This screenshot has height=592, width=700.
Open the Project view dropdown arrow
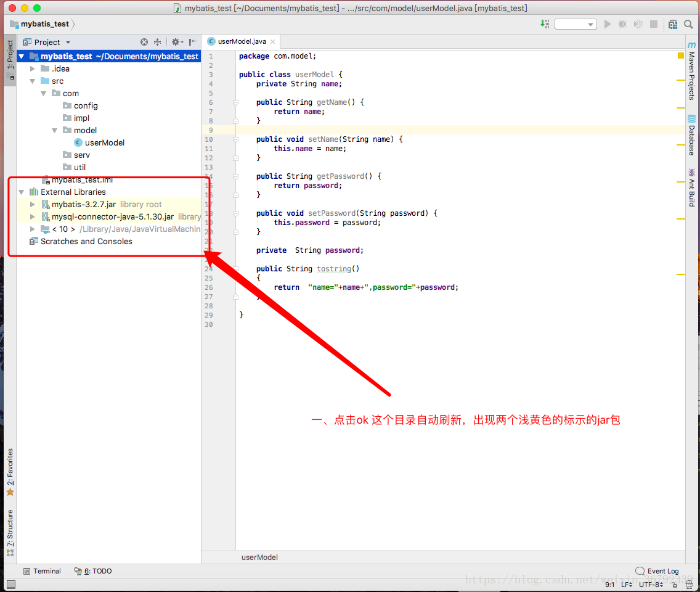click(x=68, y=43)
